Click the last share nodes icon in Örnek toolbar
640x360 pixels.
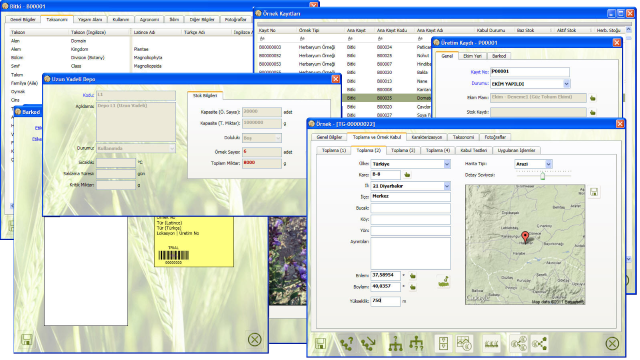pos(539,344)
